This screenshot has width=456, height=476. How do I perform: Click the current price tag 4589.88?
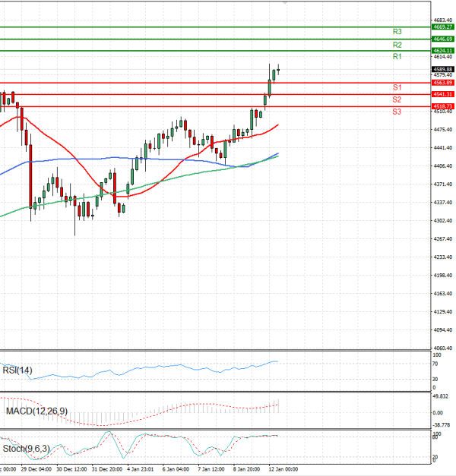pos(442,69)
